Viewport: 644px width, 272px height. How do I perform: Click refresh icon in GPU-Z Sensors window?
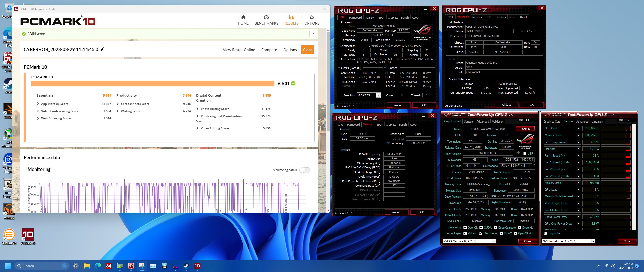pos(627,120)
